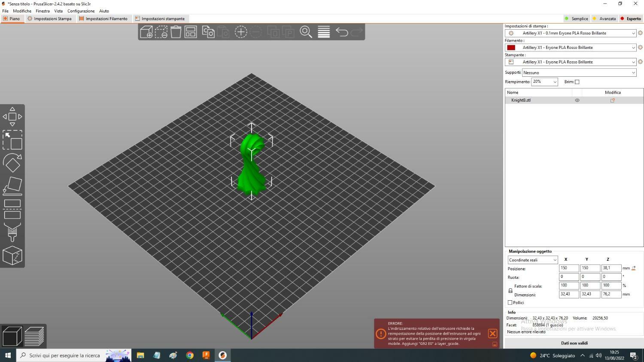Open the Configurazione menu
This screenshot has height=362, width=644.
[x=81, y=11]
